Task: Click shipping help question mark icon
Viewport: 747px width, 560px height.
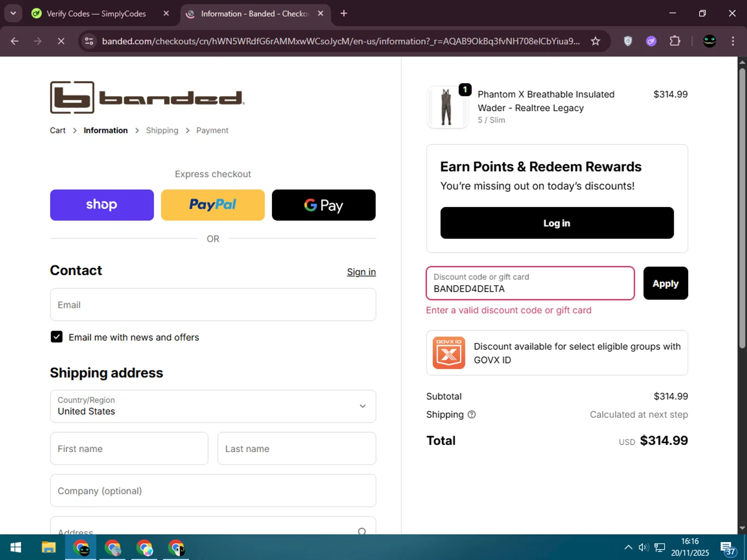Action: pyautogui.click(x=472, y=414)
